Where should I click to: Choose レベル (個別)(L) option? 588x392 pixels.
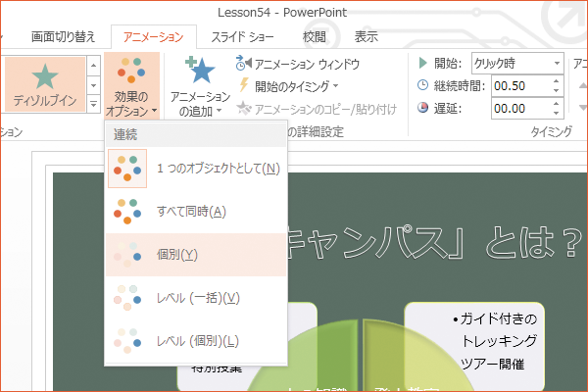(x=196, y=341)
